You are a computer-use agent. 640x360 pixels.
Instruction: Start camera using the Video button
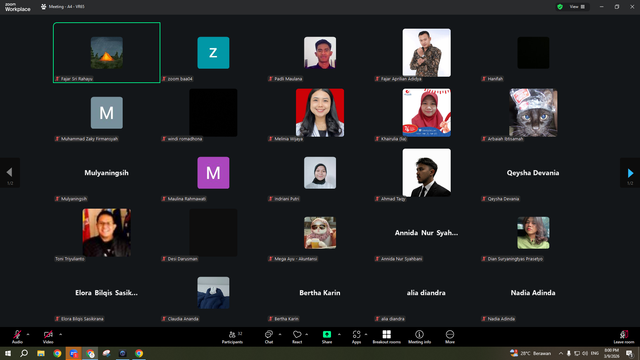tap(48, 337)
